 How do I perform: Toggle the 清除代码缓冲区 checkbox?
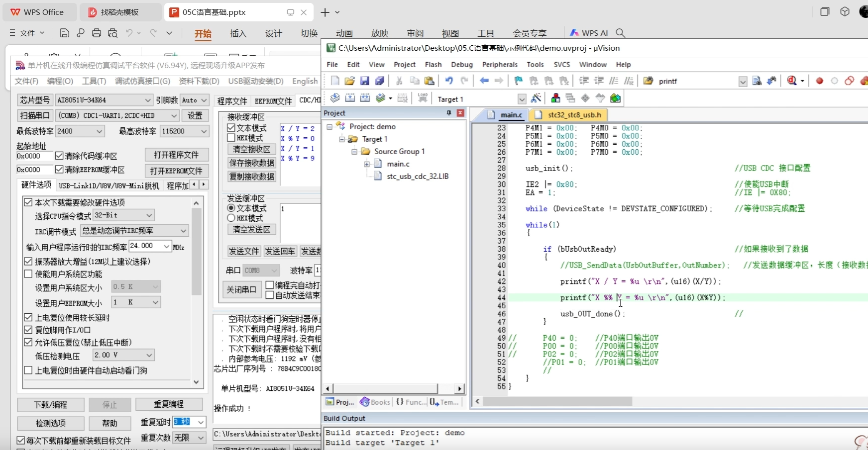(59, 156)
